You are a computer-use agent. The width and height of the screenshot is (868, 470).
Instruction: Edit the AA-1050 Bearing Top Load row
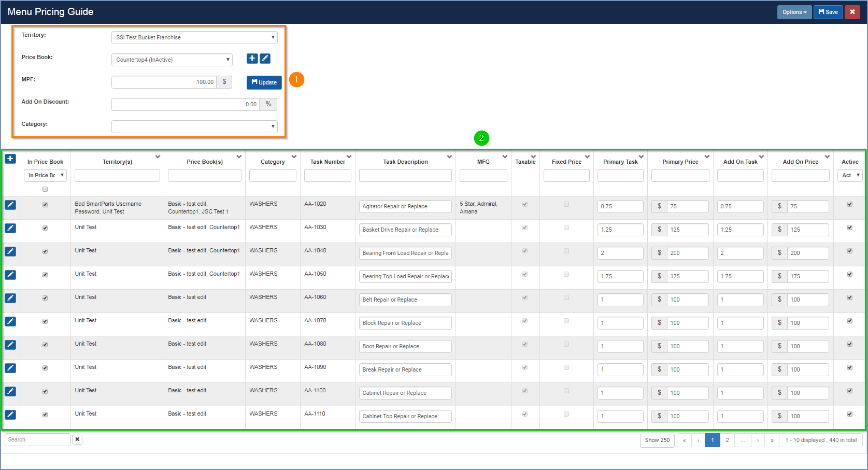pyautogui.click(x=10, y=275)
